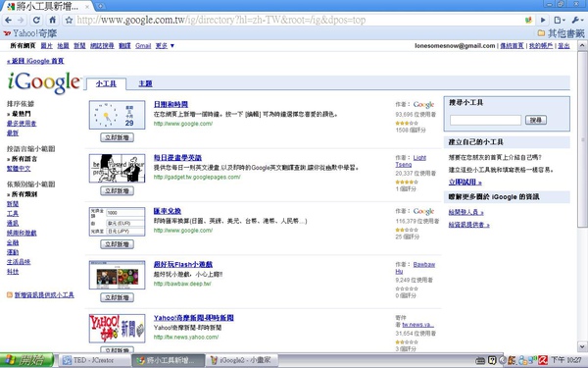Add the daily comic English gadget now
The image size is (588, 368).
117,190
